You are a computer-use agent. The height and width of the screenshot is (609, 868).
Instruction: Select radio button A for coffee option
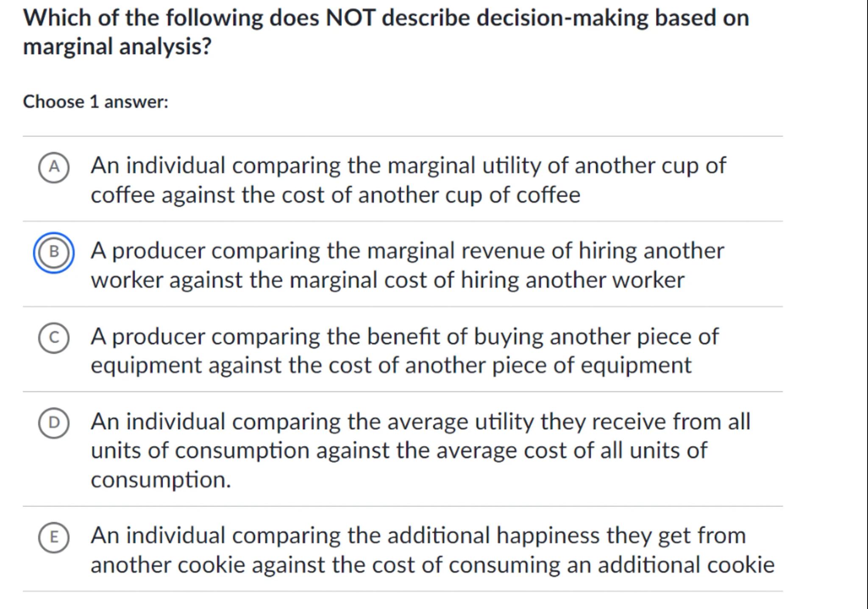(x=54, y=168)
